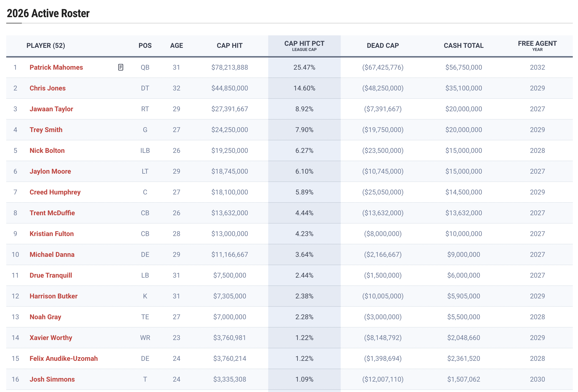This screenshot has width=578, height=392.
Task: Select the 2026 Active Roster heading
Action: [x=48, y=13]
